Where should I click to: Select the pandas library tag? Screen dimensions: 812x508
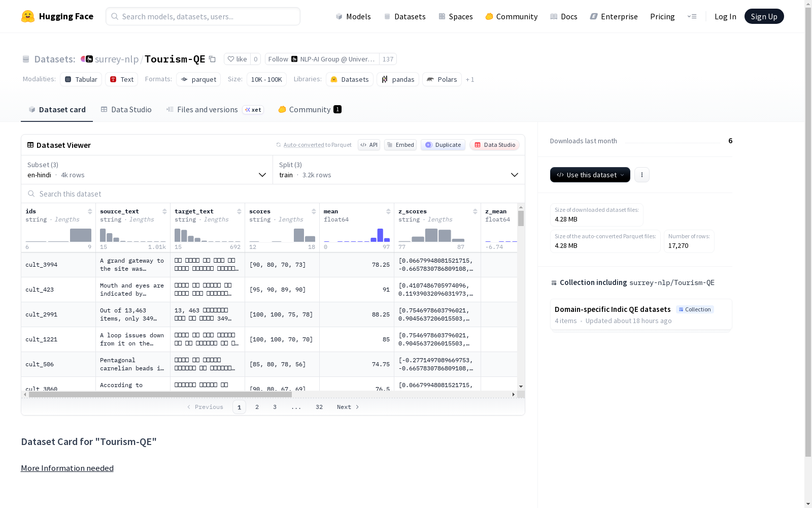398,79
